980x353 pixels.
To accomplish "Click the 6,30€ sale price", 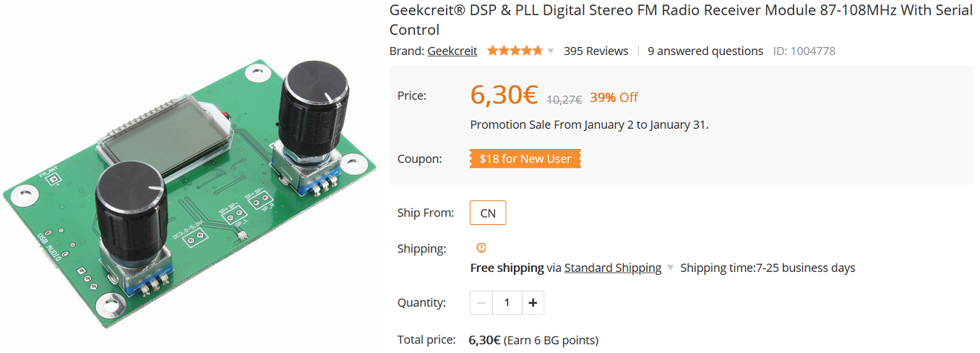I will [x=504, y=95].
